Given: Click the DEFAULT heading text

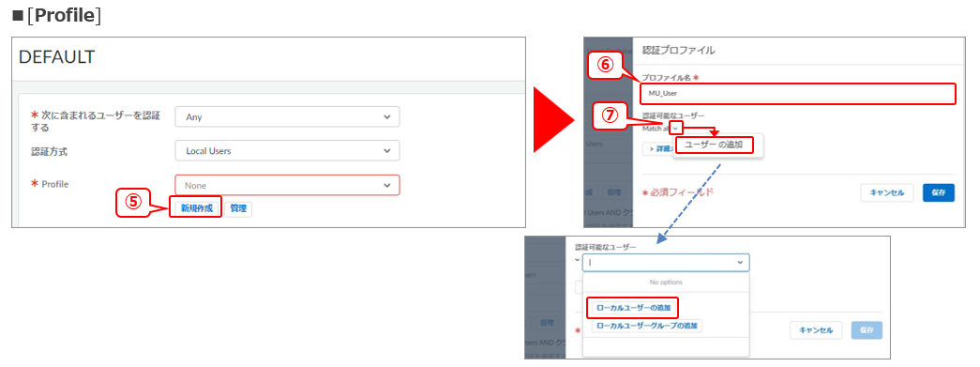Looking at the screenshot, I should [57, 57].
